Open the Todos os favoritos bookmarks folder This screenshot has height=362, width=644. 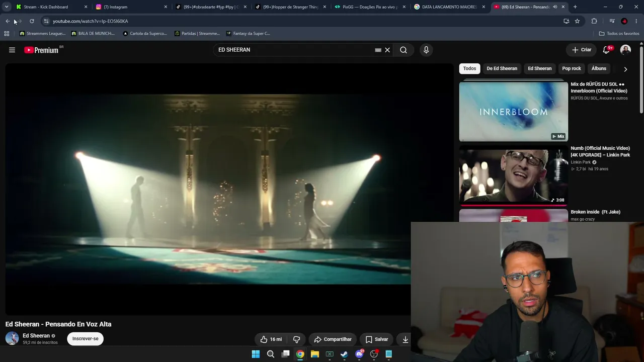(619, 34)
